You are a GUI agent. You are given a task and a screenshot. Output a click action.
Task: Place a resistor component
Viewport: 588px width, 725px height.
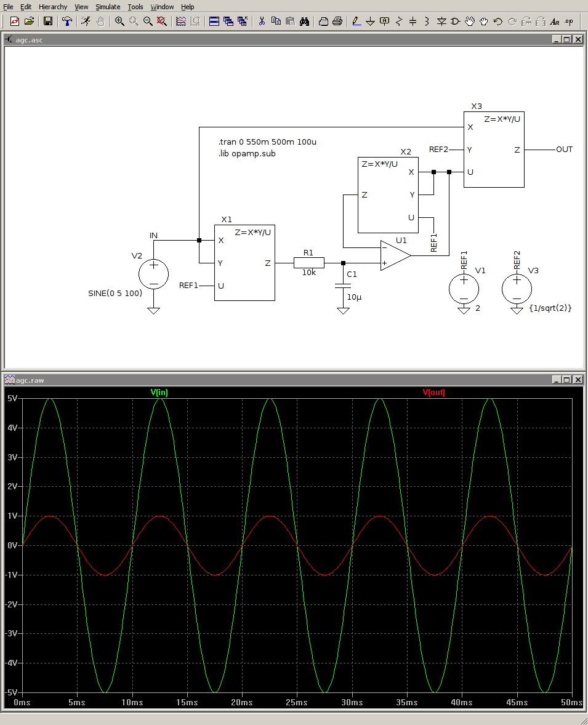399,22
